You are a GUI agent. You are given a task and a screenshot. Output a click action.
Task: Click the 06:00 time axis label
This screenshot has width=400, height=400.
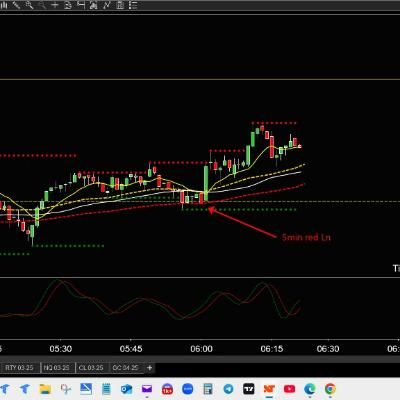201,349
